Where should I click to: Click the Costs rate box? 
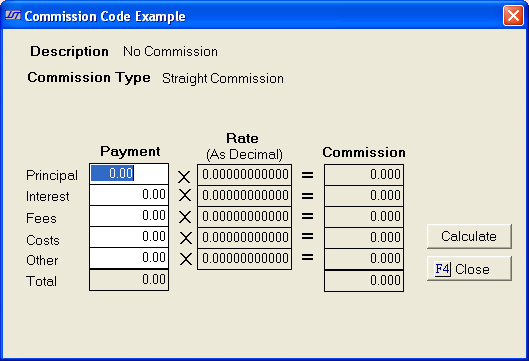click(x=244, y=238)
